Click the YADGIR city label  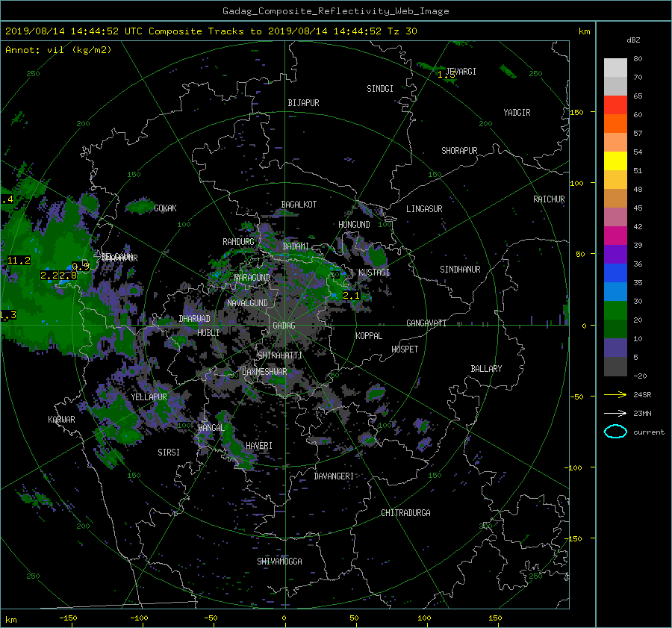tap(517, 113)
